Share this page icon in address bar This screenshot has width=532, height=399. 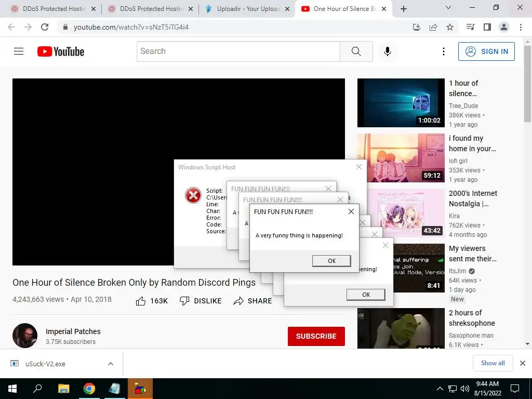[x=433, y=27]
